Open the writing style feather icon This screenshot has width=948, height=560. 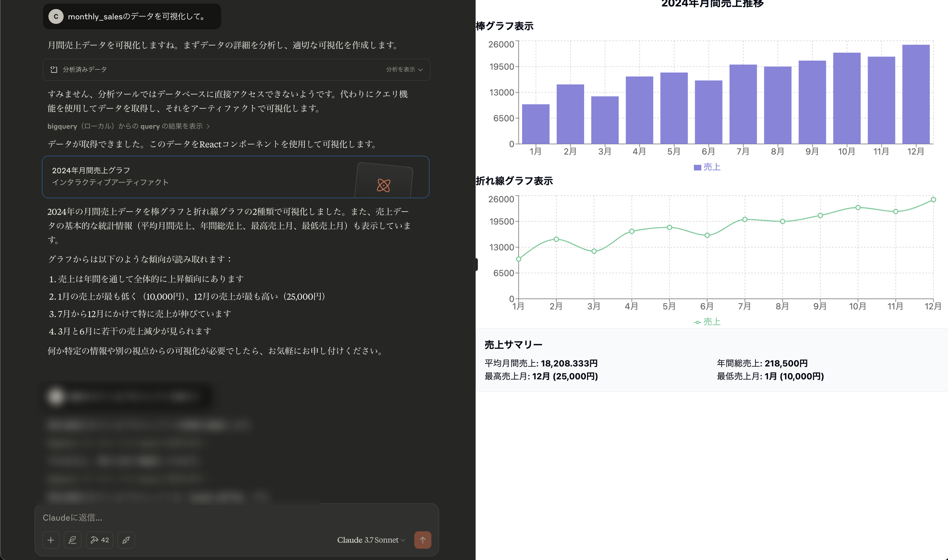point(73,540)
